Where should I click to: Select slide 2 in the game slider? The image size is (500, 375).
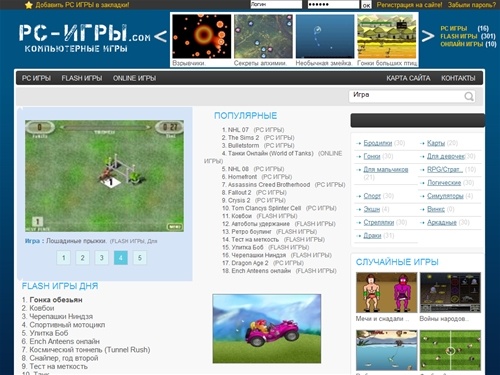[82, 258]
